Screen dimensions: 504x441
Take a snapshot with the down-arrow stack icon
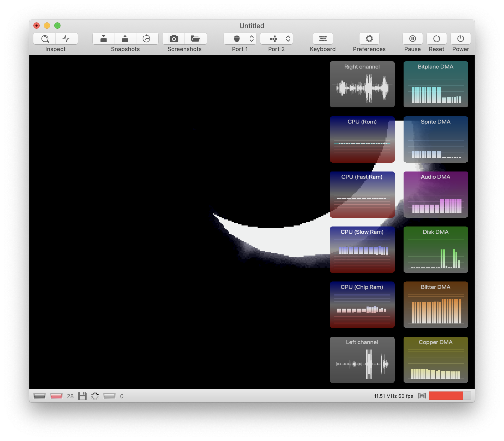pyautogui.click(x=104, y=39)
